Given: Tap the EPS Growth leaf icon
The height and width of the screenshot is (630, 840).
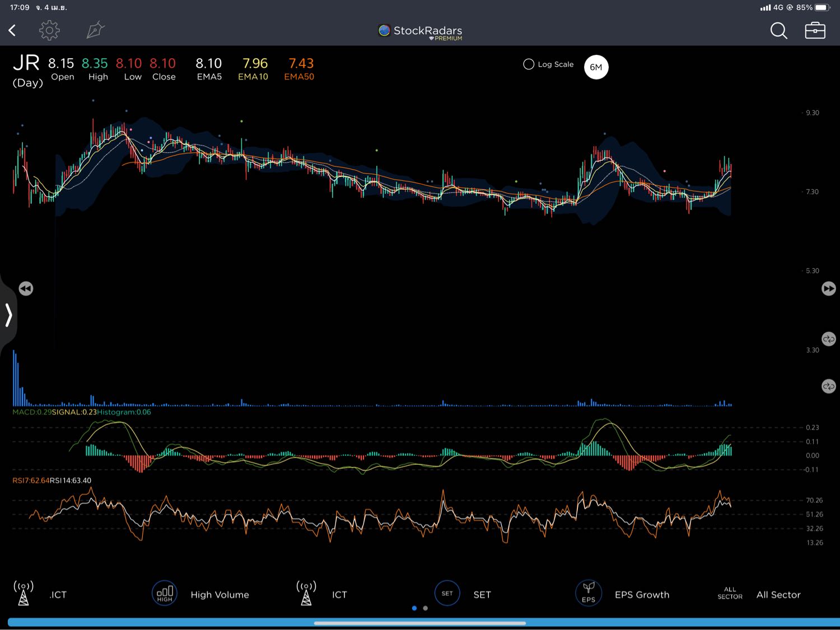Looking at the screenshot, I should pos(588,593).
